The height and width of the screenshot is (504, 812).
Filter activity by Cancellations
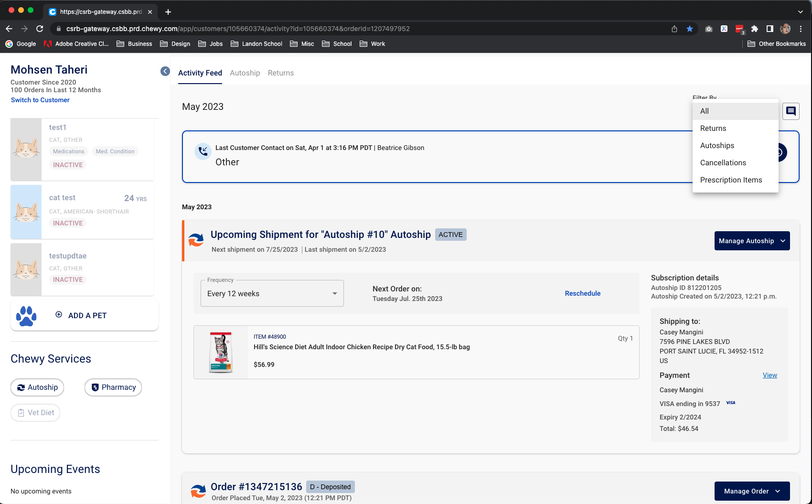[x=736, y=163]
